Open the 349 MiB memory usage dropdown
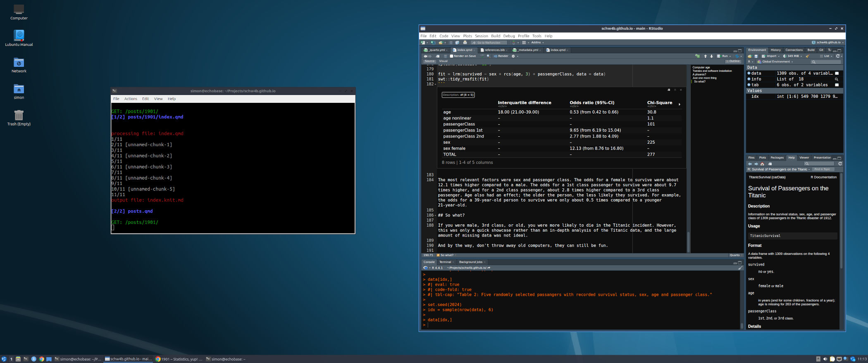 point(793,56)
